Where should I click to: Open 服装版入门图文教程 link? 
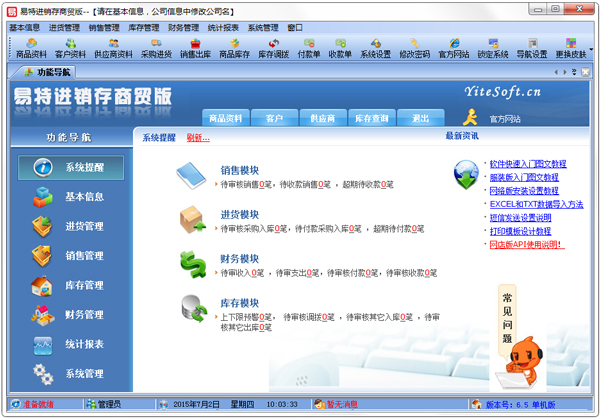pos(524,178)
